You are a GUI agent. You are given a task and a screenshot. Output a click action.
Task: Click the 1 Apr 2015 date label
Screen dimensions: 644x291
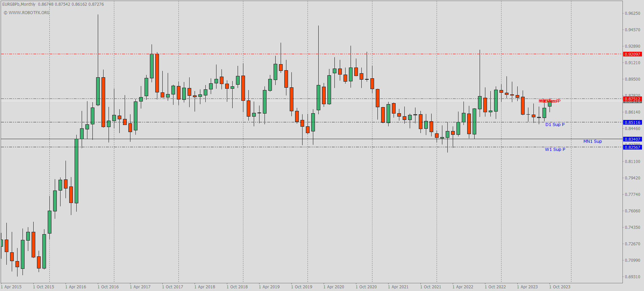point(11,287)
